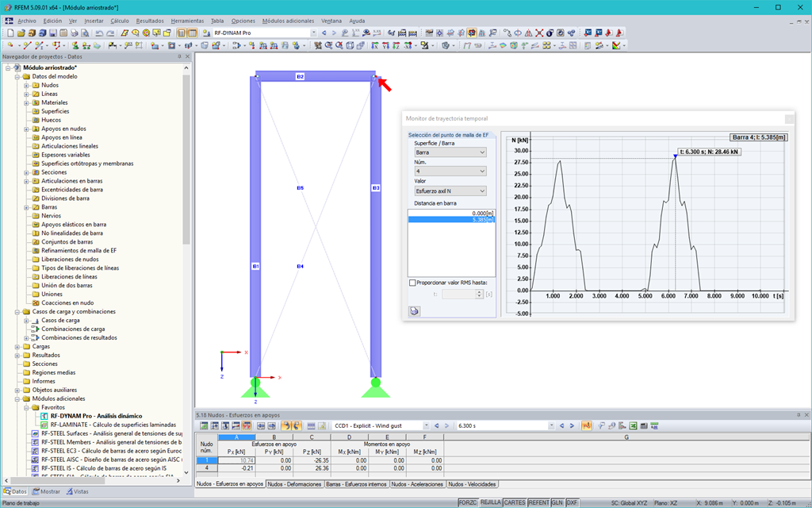Switch navigator to Mostrar tab
The width and height of the screenshot is (812, 508).
46,491
